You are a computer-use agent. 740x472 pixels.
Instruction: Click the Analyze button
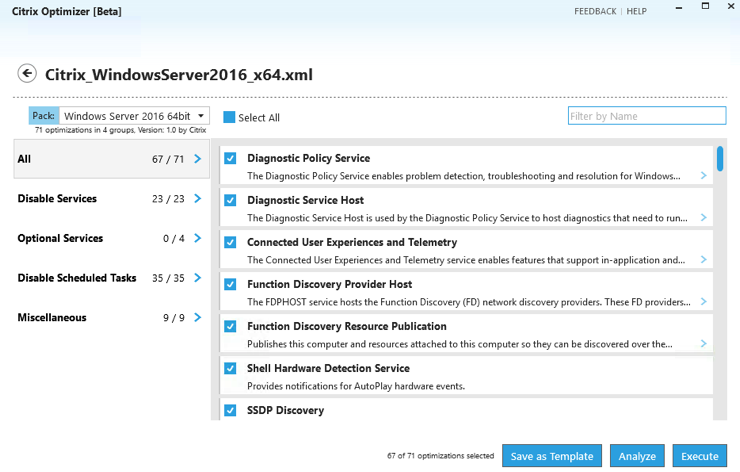(x=637, y=456)
